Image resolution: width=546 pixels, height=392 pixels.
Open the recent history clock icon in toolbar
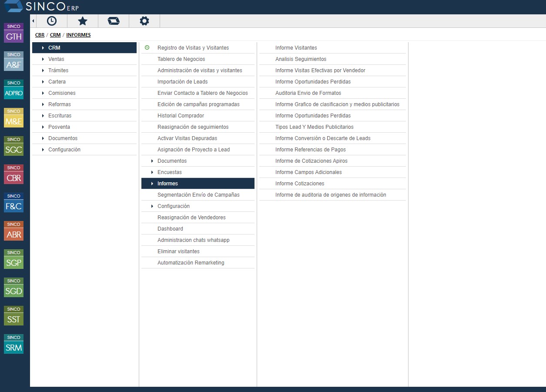coord(52,20)
